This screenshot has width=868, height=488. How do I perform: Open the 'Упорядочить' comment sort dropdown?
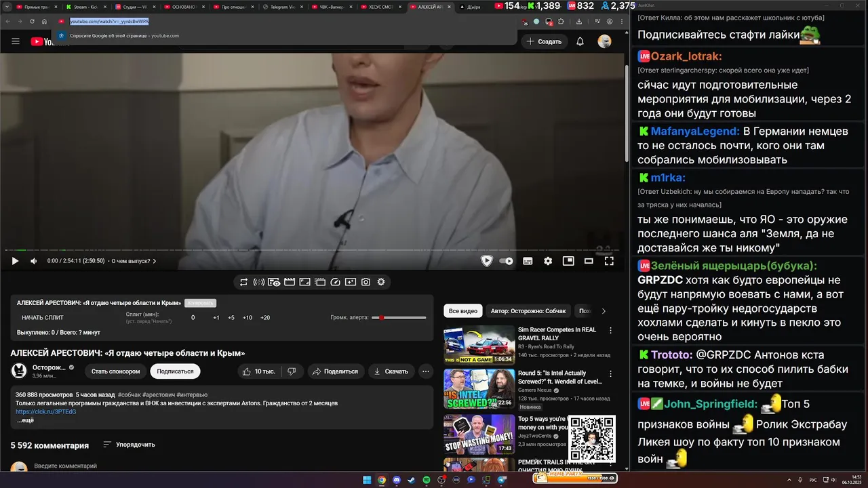pos(129,445)
